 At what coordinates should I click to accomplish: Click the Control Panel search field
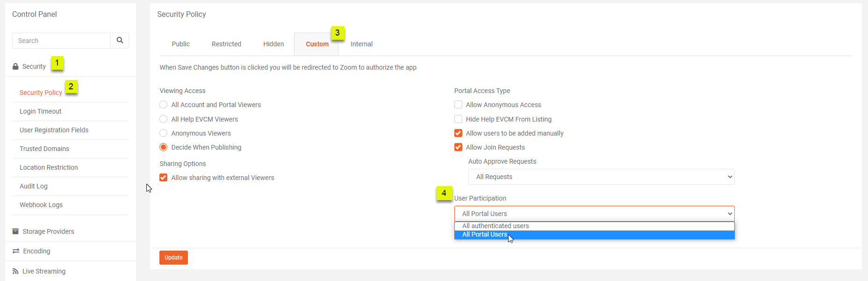pyautogui.click(x=61, y=41)
